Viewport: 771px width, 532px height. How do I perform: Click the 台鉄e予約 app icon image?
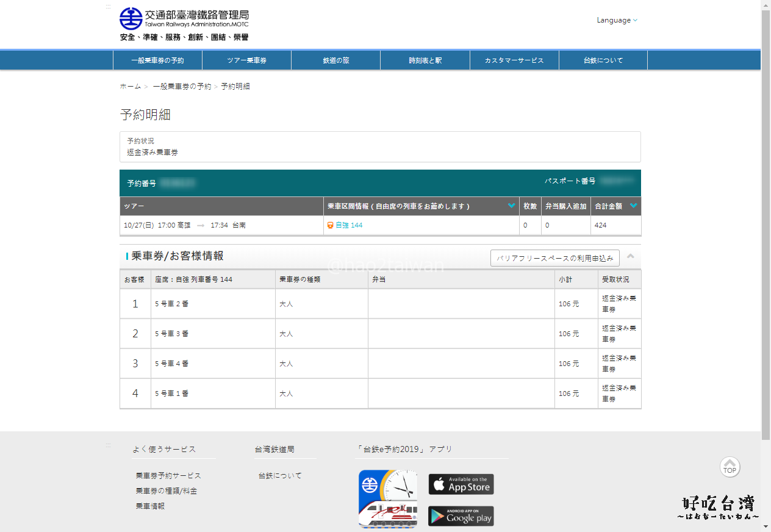tap(388, 498)
